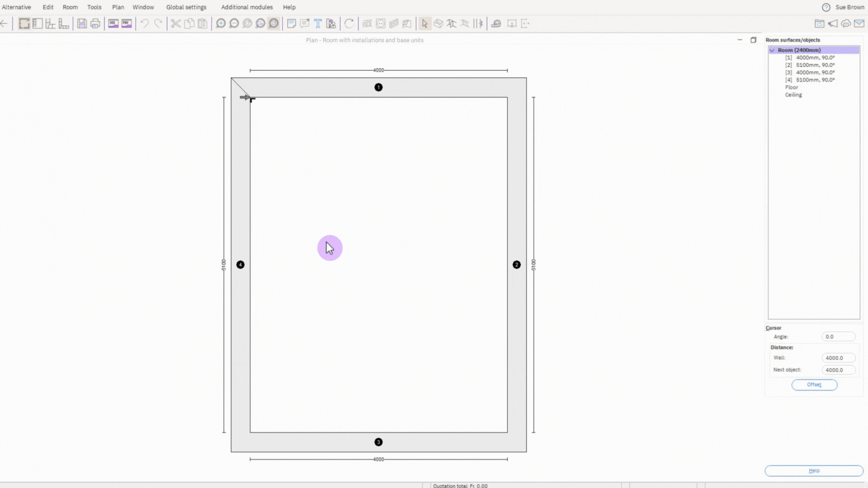This screenshot has width=868, height=488.
Task: Click the Help button at bottom right
Action: click(x=813, y=470)
